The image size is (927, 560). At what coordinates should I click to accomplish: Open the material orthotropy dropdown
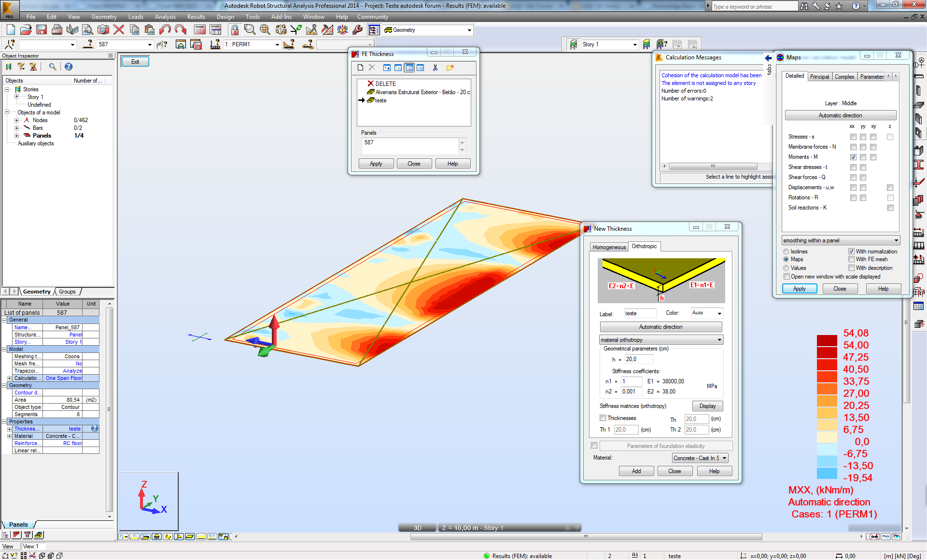click(x=719, y=340)
